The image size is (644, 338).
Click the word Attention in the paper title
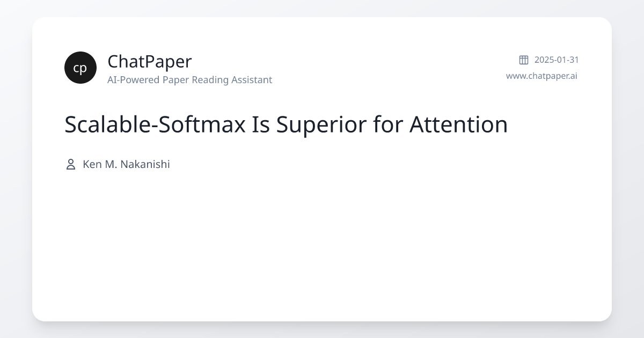458,124
